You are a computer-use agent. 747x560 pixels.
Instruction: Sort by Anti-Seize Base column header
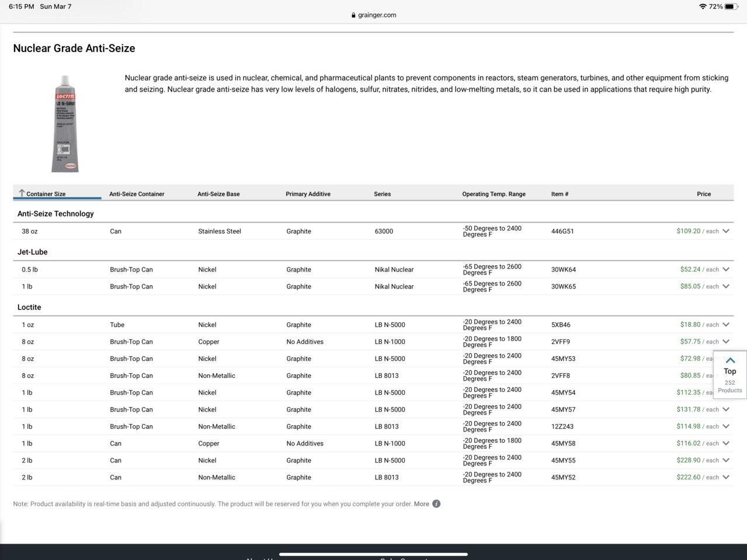(218, 194)
